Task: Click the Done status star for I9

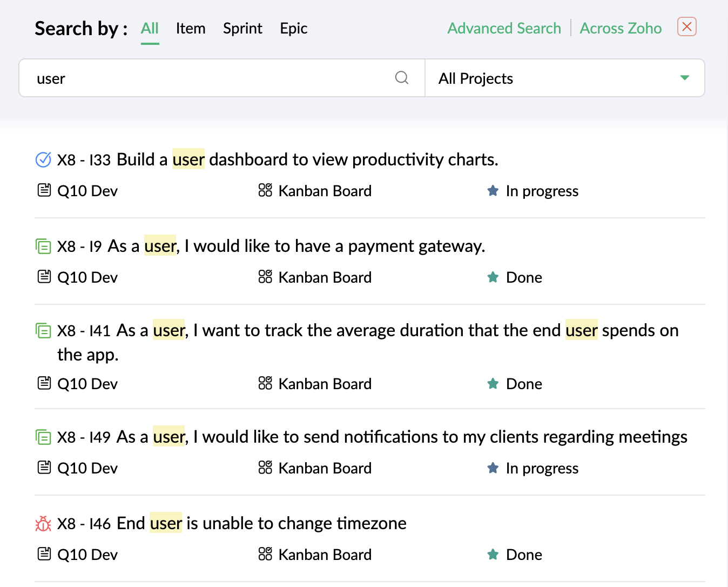Action: [x=493, y=277]
